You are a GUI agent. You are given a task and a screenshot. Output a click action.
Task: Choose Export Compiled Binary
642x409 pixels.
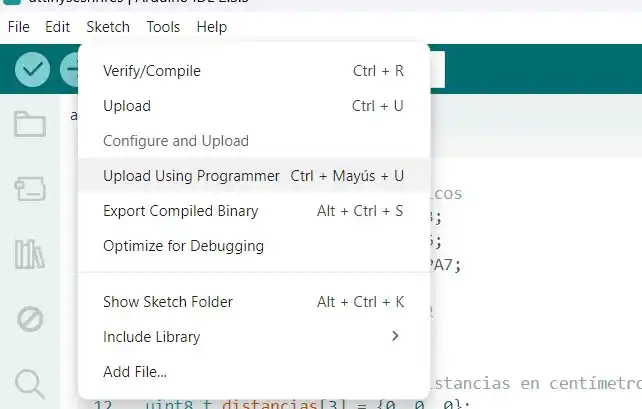click(x=254, y=211)
